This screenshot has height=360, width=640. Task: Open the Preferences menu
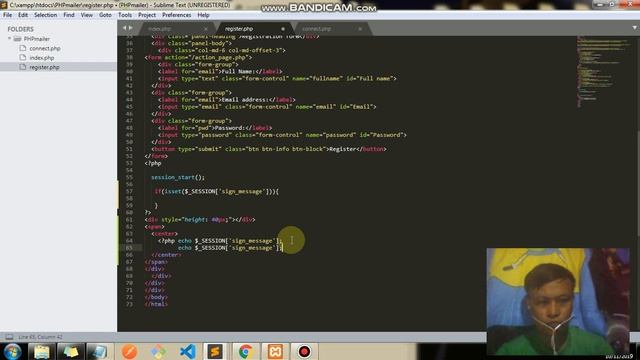176,15
